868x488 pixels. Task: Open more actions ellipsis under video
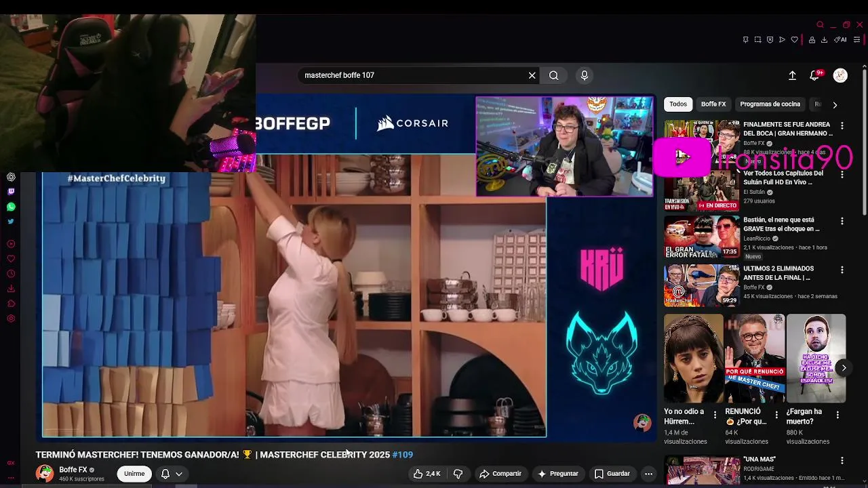pyautogui.click(x=648, y=474)
